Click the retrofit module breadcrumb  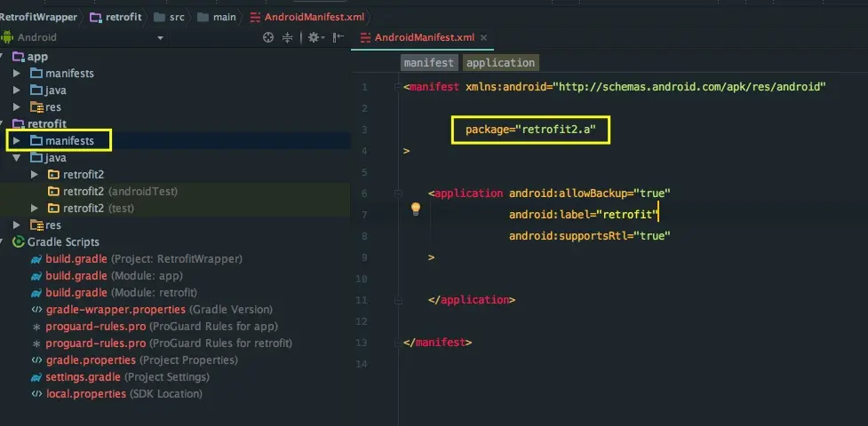coord(115,17)
